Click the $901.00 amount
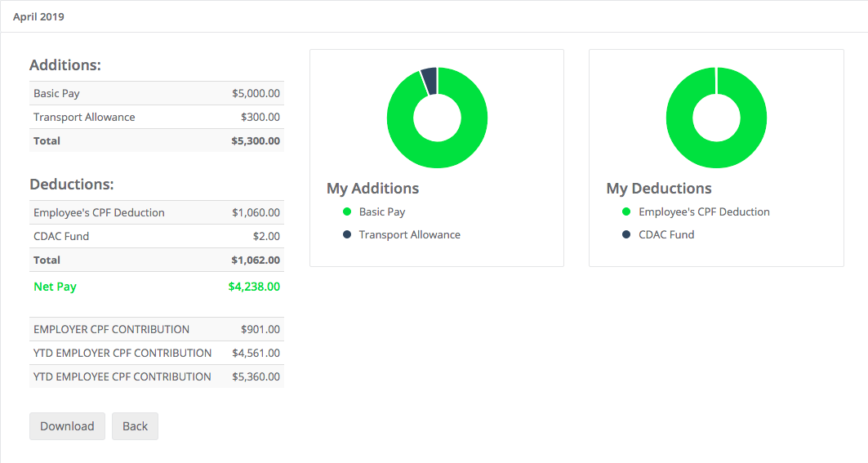This screenshot has height=463, width=868. coord(260,329)
